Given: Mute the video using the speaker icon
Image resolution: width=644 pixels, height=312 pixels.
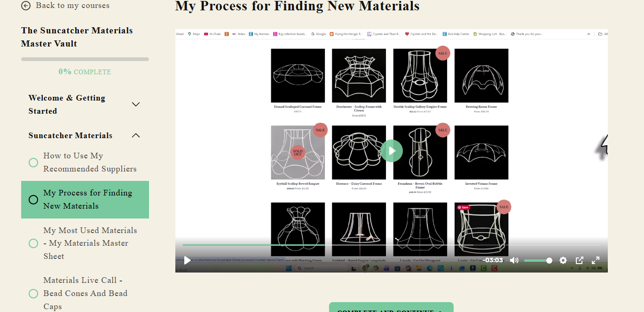Looking at the screenshot, I should (514, 260).
